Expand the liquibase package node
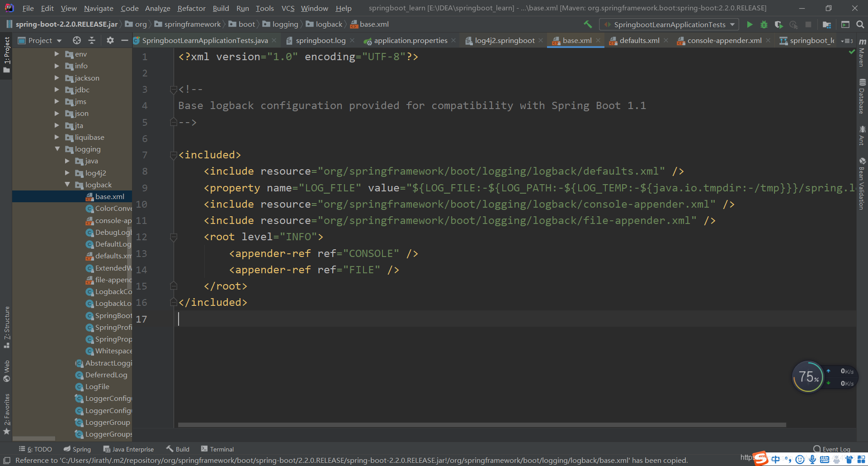This screenshot has height=466, width=868. tap(57, 137)
